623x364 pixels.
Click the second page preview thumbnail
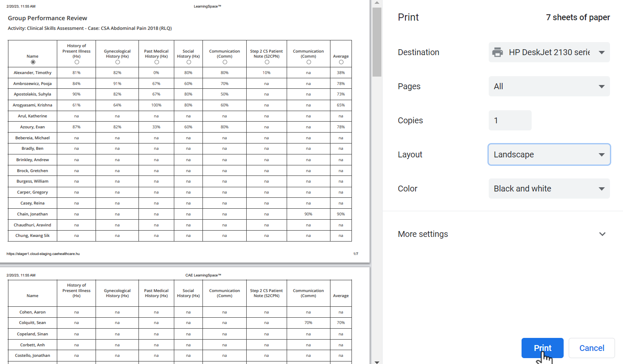[x=185, y=316]
